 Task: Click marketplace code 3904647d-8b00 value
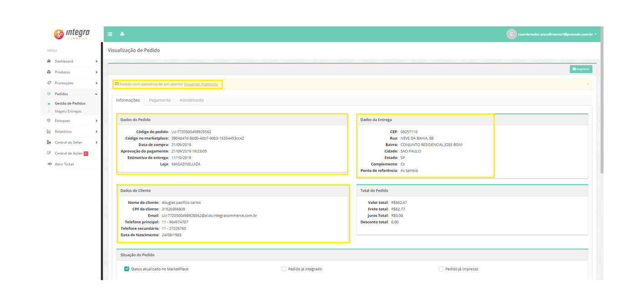click(x=207, y=138)
